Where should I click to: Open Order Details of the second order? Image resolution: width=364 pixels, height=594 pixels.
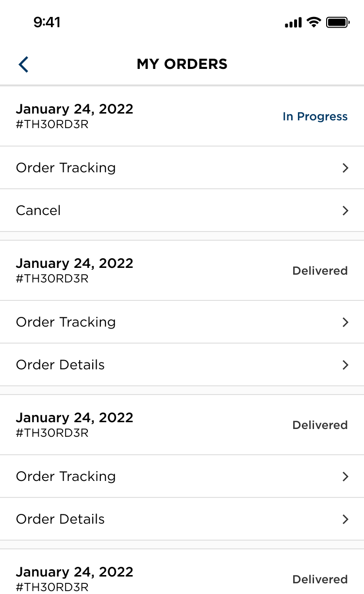[60, 365]
